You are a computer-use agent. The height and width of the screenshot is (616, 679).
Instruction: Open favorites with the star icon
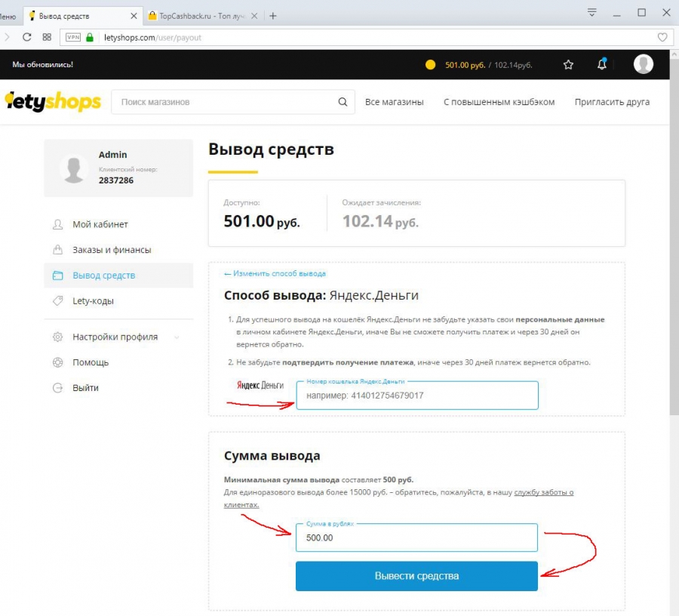click(568, 65)
